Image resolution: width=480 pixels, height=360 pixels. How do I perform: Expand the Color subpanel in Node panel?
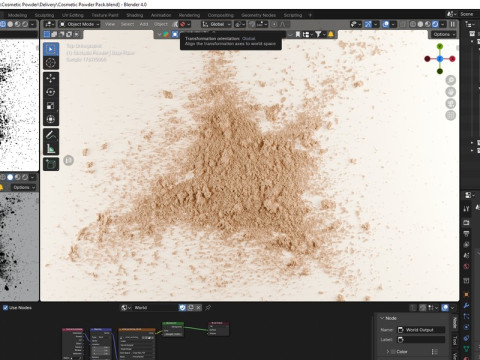click(387, 352)
